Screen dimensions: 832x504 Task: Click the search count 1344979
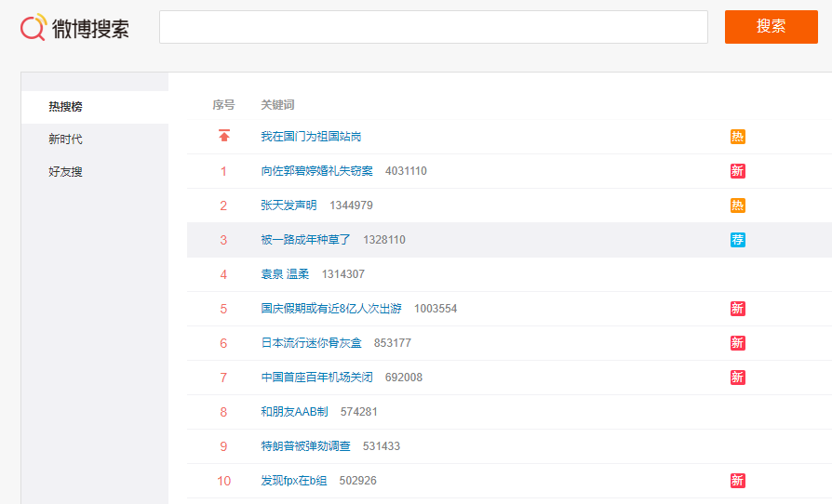tap(351, 206)
